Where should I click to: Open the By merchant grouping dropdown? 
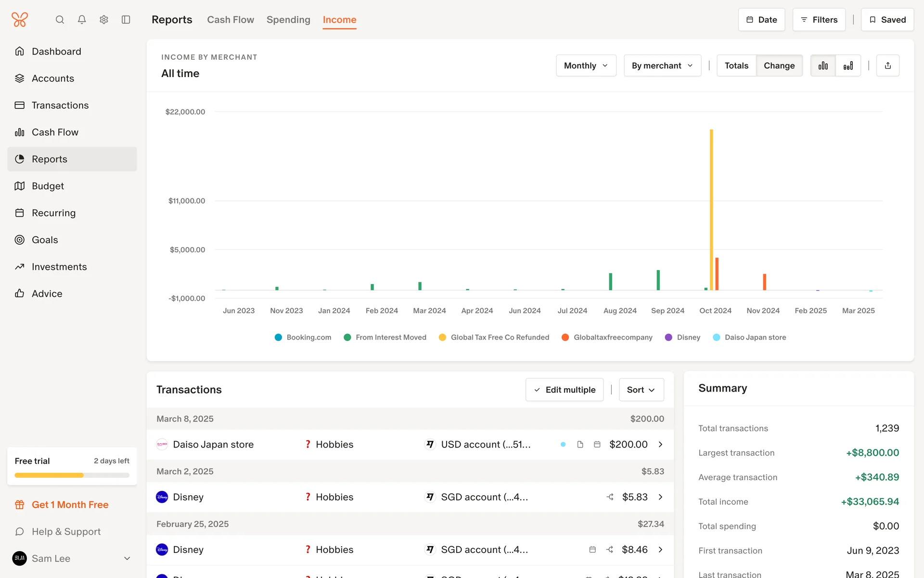pos(662,66)
